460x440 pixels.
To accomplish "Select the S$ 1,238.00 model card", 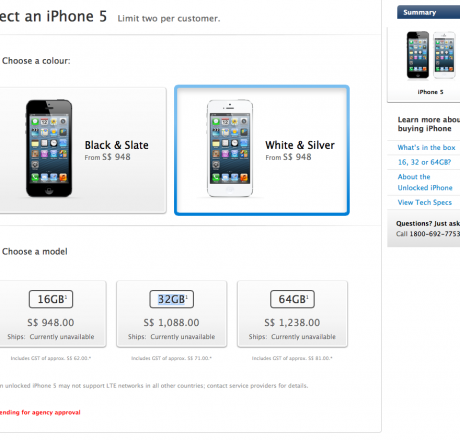I will point(292,314).
